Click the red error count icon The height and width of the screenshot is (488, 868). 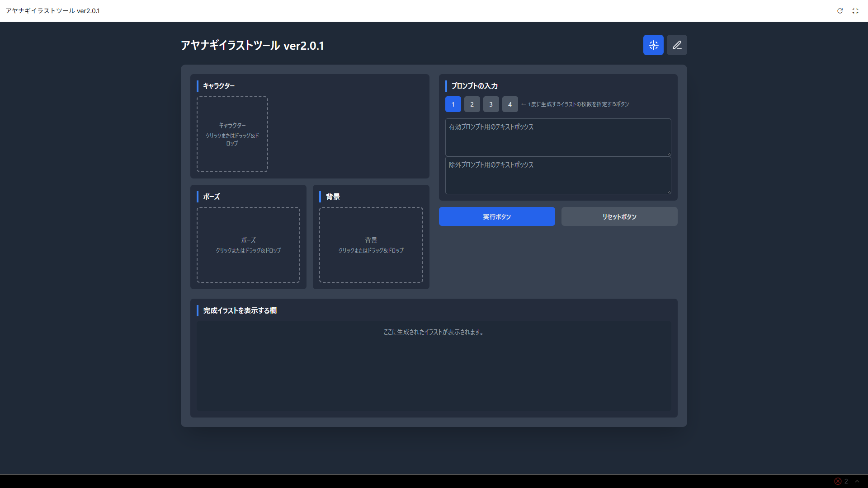click(838, 481)
